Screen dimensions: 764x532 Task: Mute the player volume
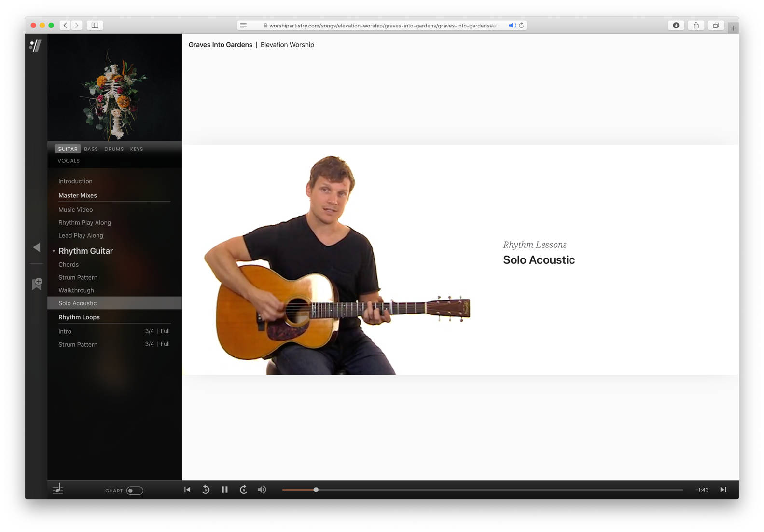click(x=262, y=490)
